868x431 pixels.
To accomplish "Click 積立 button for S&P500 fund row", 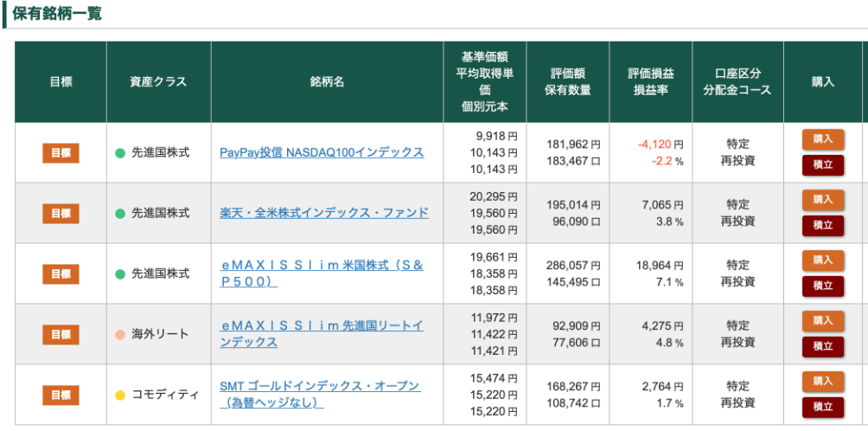I will click(822, 286).
